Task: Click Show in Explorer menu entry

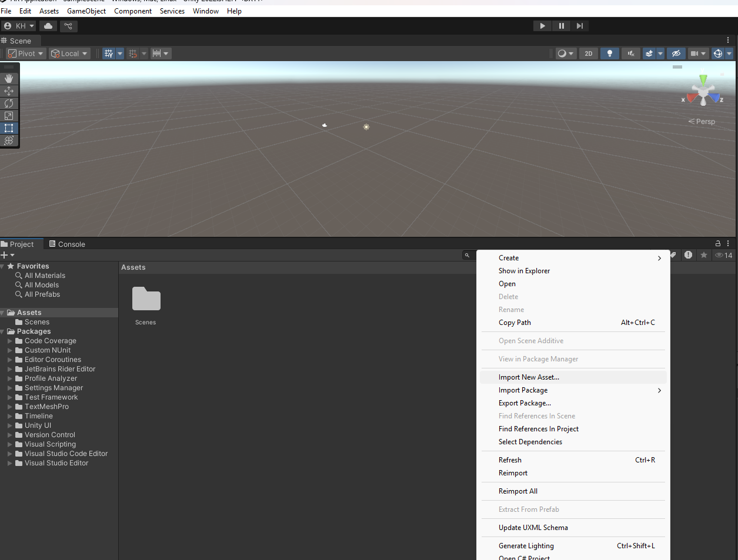Action: point(524,271)
